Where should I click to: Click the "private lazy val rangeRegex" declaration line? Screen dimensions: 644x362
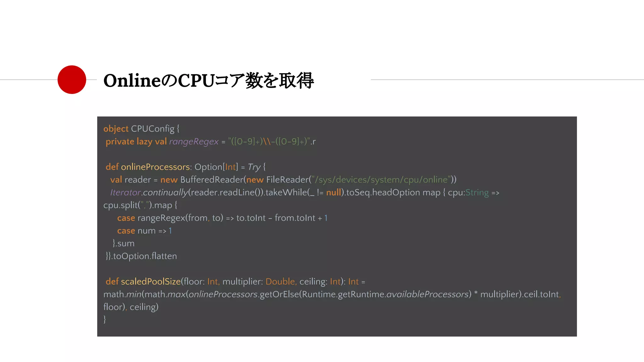[x=211, y=142]
